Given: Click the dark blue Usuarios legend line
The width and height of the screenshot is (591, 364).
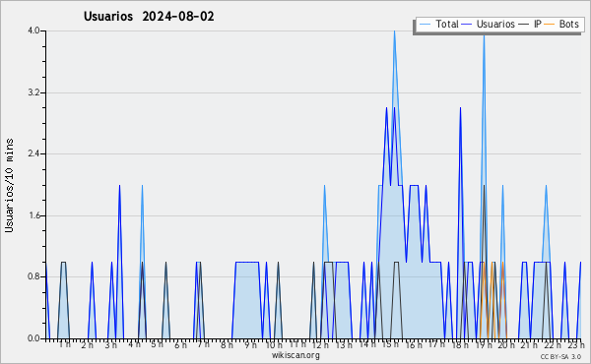Looking at the screenshot, I should (467, 25).
